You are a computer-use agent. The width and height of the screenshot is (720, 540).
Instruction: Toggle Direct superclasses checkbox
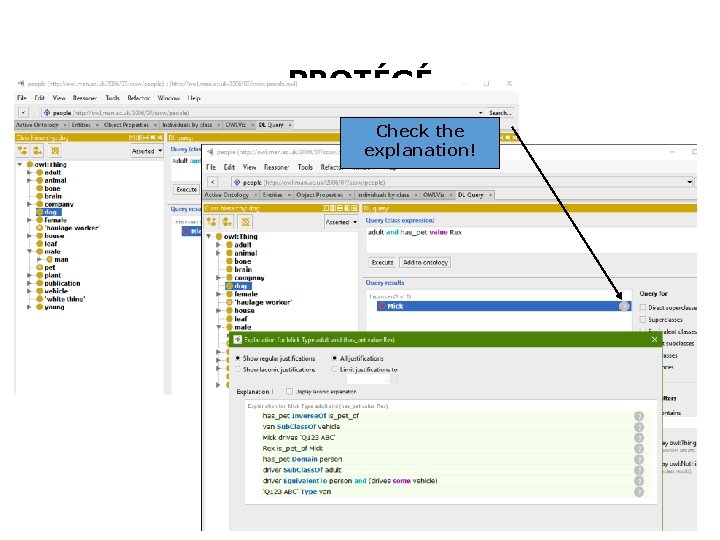coord(643,308)
